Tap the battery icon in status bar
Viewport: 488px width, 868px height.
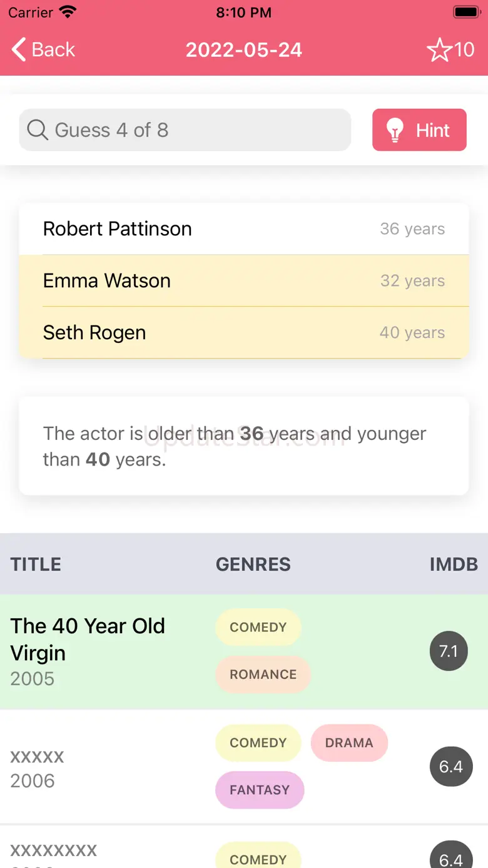coord(466,12)
